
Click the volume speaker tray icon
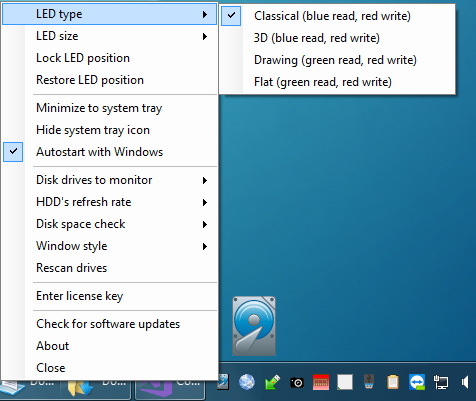(x=465, y=382)
